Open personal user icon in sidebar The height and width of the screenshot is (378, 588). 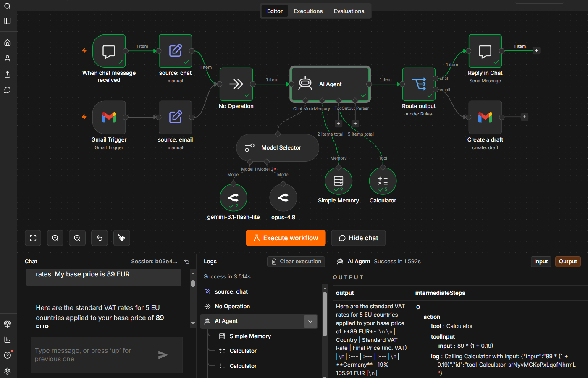click(7, 58)
